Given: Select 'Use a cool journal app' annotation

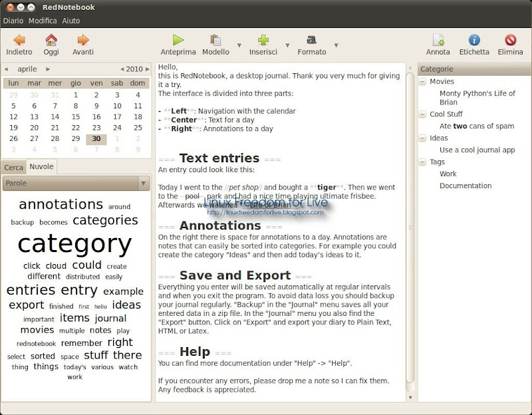Looking at the screenshot, I should click(x=477, y=150).
